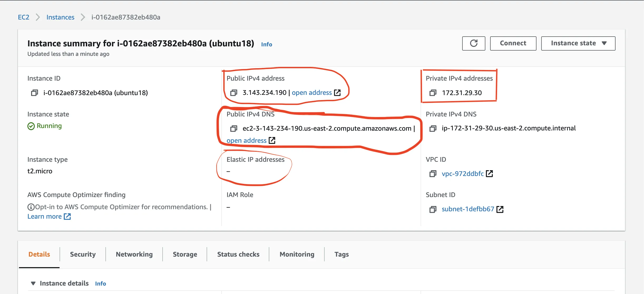Copy the Instance ID value

[x=35, y=93]
